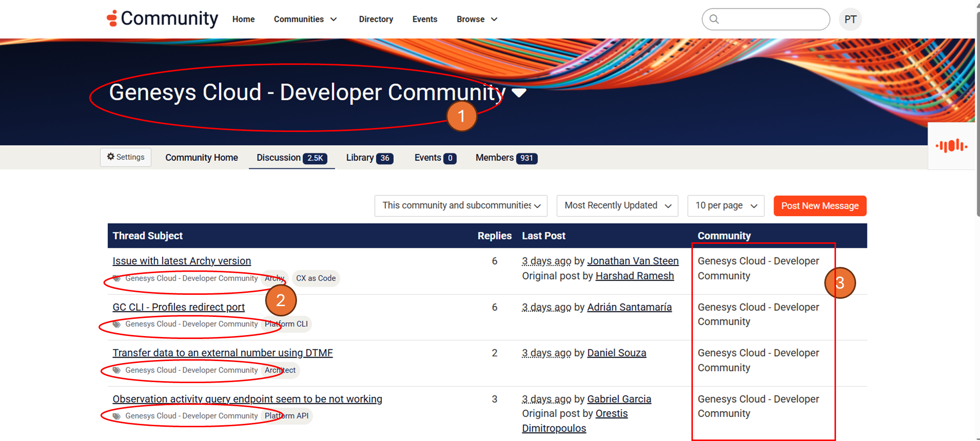Open the Communities nav dropdown

[305, 19]
